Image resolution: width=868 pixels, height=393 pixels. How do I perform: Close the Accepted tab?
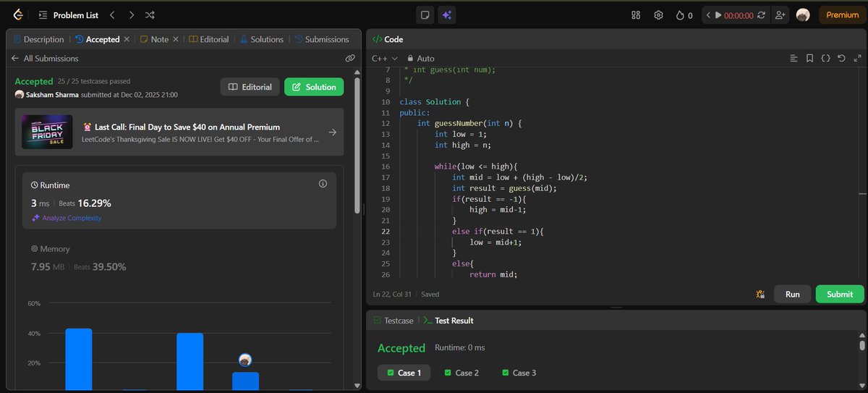tap(127, 40)
